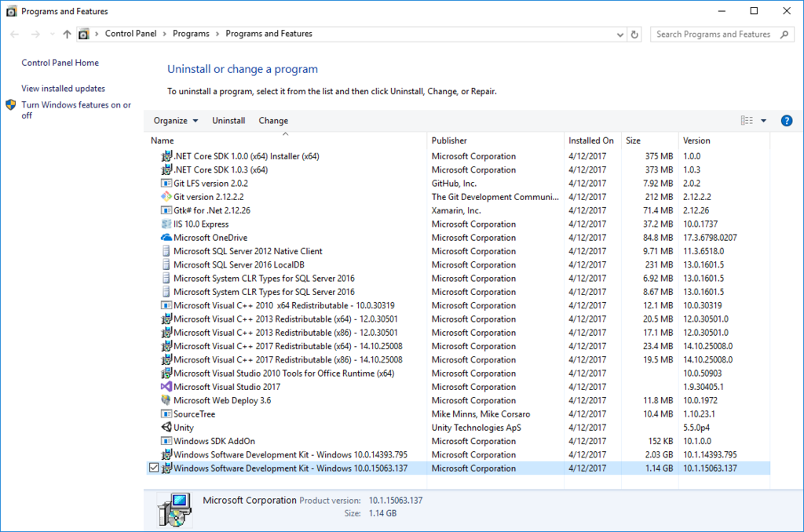Viewport: 804px width, 532px height.
Task: Sort by the Version column header
Action: [724, 140]
